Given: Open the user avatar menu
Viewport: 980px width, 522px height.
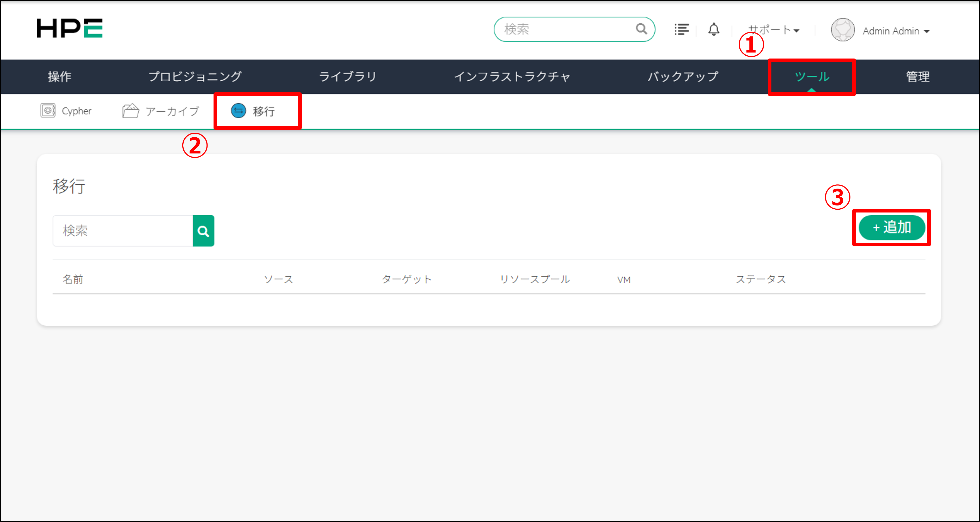Looking at the screenshot, I should (x=843, y=30).
